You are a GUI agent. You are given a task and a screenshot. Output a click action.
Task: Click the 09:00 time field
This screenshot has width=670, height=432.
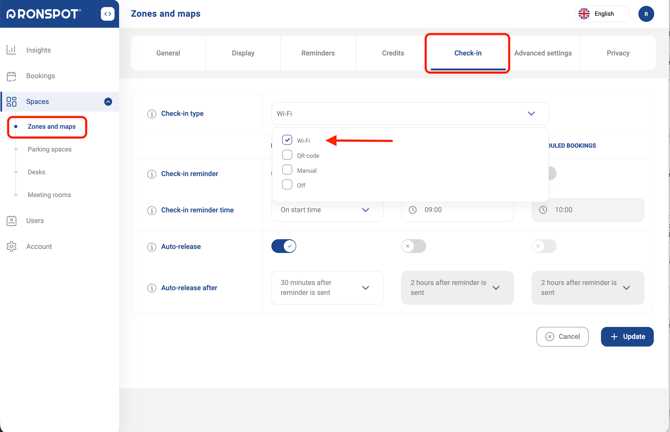457,210
